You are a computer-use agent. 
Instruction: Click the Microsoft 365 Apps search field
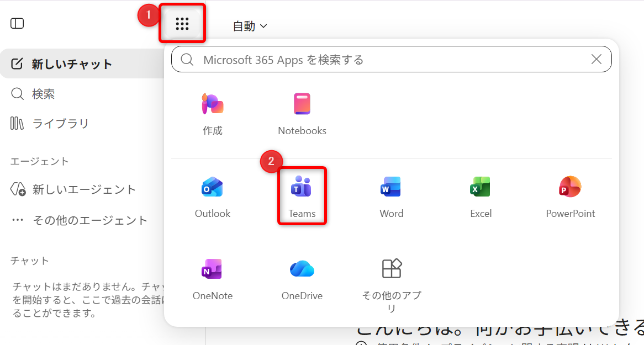coord(392,59)
